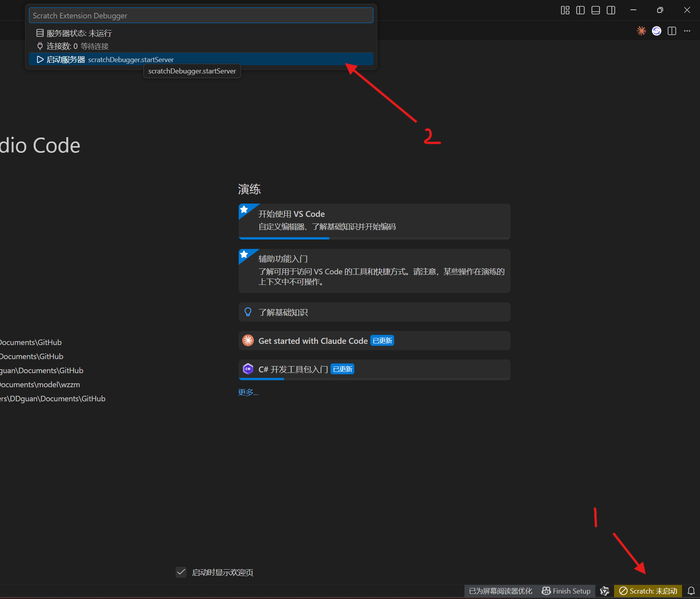Image resolution: width=700 pixels, height=599 pixels.
Task: Uncheck the 启动时显示欢迎页 checkbox
Action: [181, 572]
